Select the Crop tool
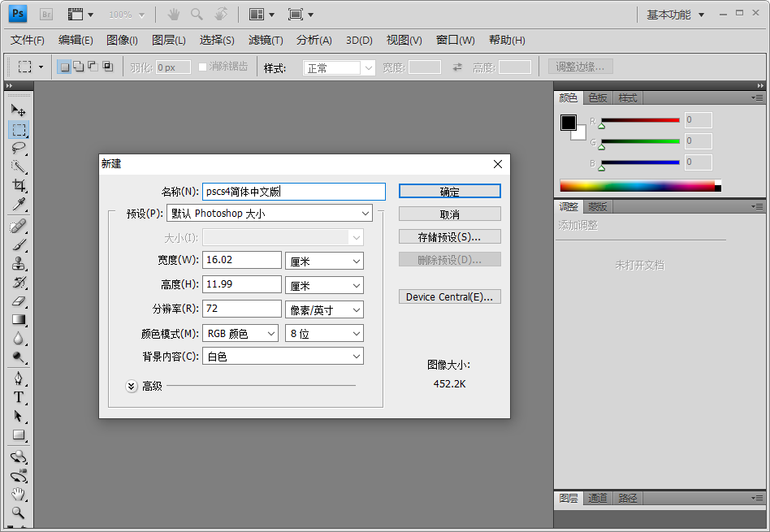770x532 pixels. [19, 185]
